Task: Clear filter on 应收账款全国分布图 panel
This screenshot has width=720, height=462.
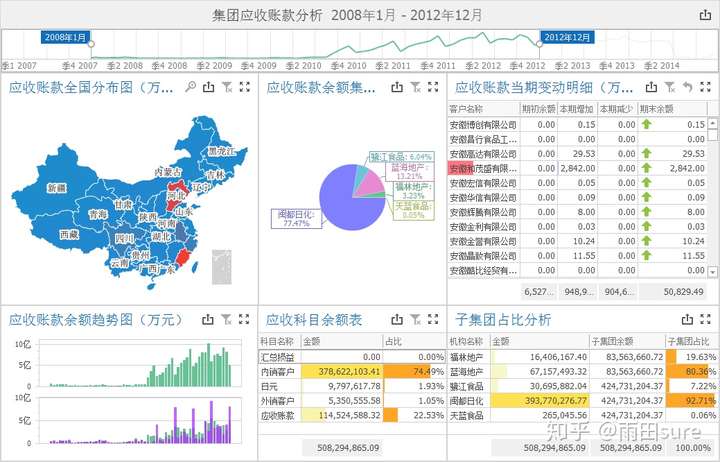Action: pos(227,86)
